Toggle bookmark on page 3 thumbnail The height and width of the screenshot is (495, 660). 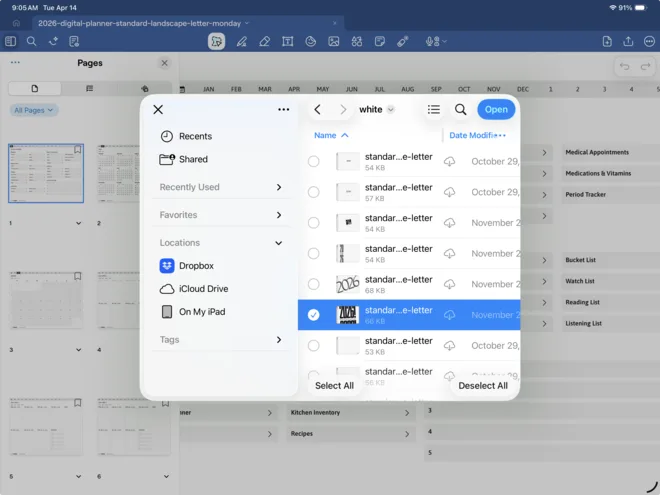pyautogui.click(x=77, y=276)
